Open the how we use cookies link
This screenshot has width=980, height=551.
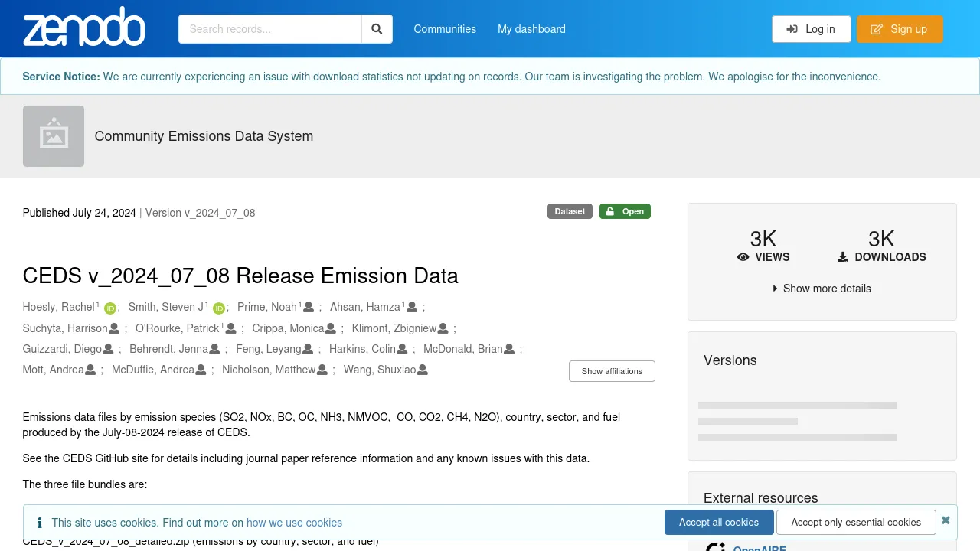click(294, 523)
